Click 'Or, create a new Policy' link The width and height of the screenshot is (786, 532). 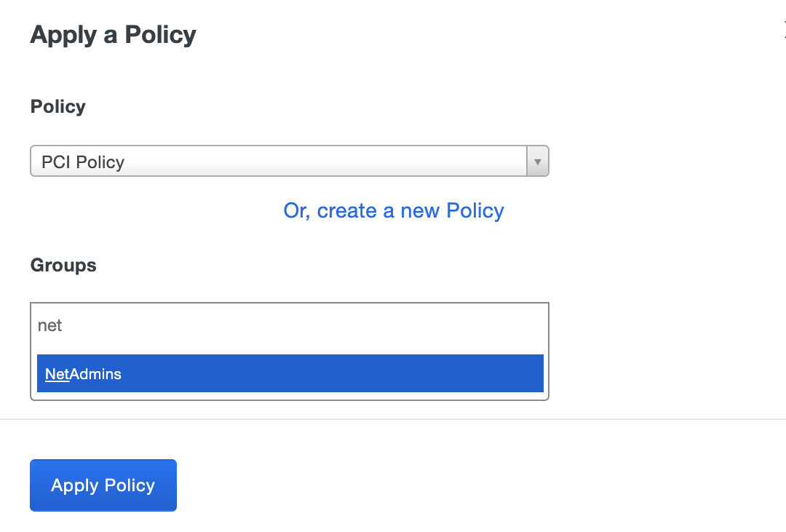394,210
